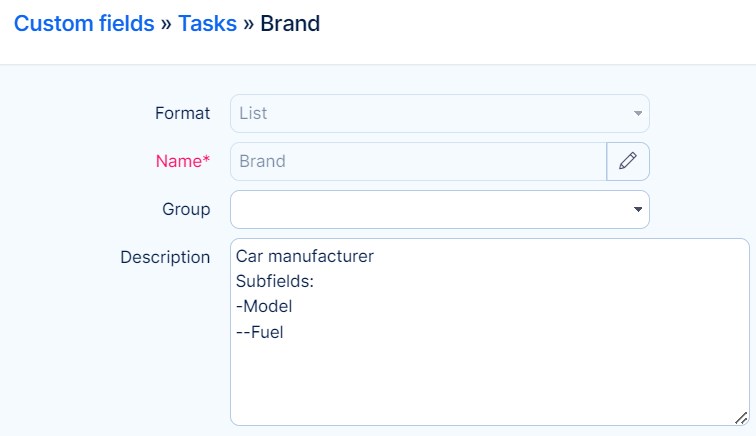Click the Group field label
The image size is (756, 436).
(x=186, y=209)
